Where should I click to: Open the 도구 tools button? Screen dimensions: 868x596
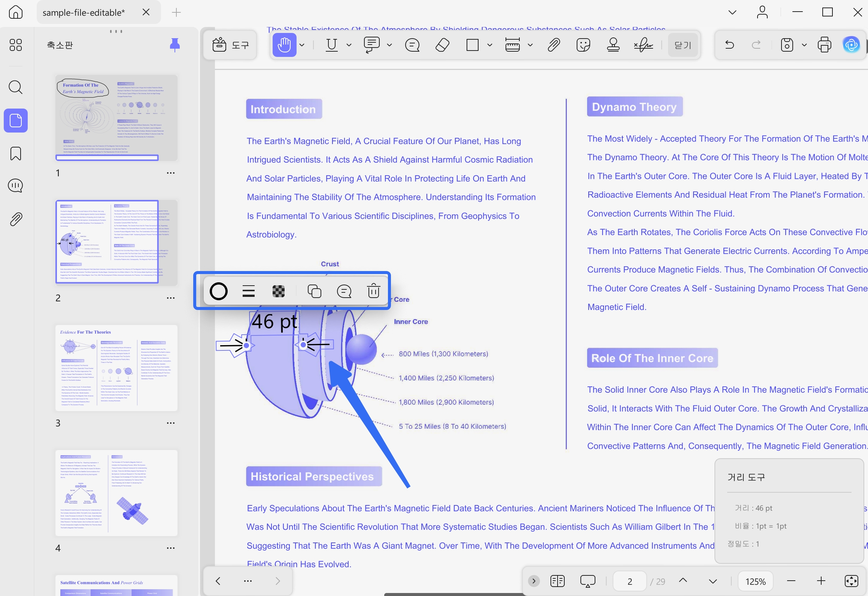(x=230, y=45)
